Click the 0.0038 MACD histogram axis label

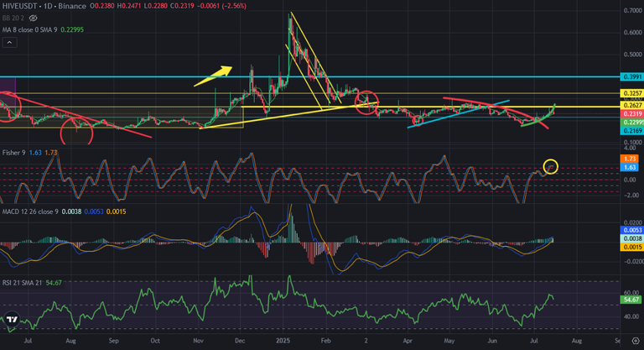(632, 238)
